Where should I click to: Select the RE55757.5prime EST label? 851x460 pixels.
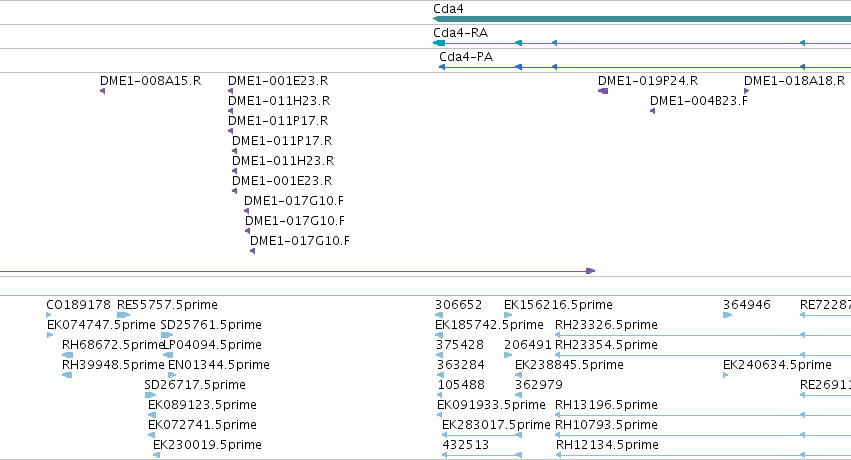tap(167, 305)
